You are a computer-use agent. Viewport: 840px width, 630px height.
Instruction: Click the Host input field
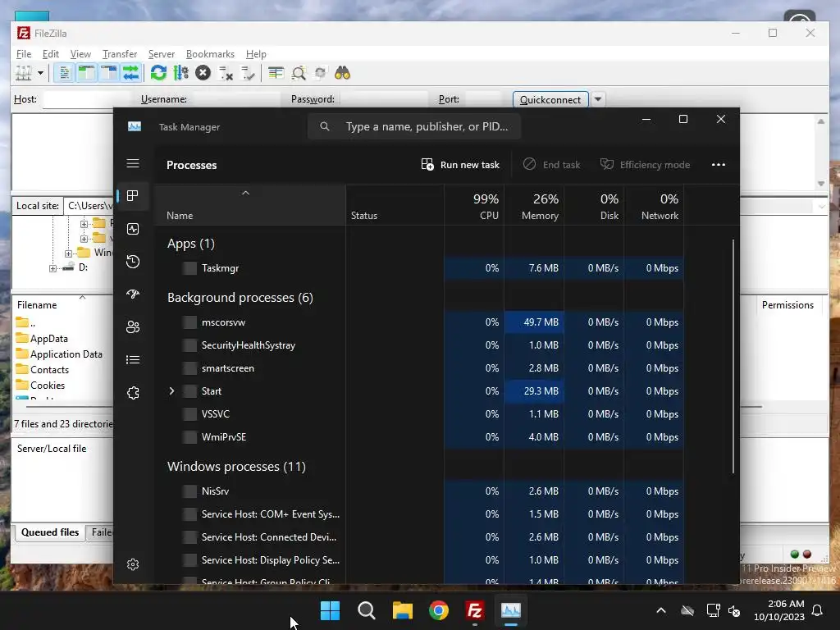87,99
